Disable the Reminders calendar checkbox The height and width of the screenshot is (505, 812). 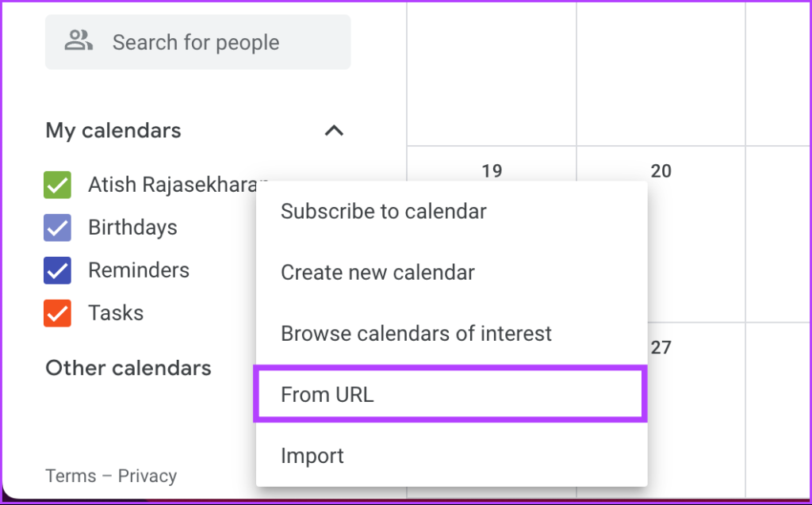tap(57, 270)
